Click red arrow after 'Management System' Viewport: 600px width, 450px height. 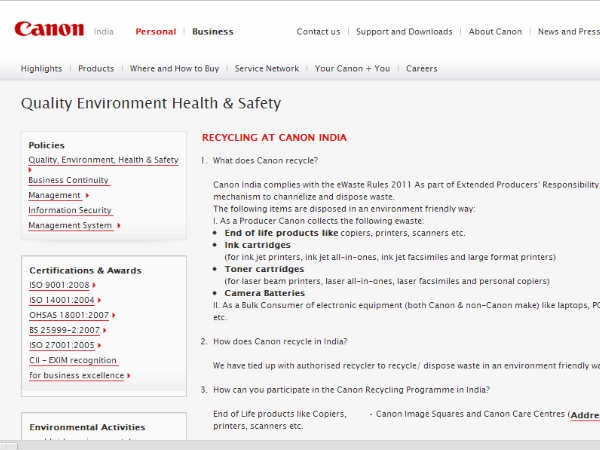pos(118,225)
